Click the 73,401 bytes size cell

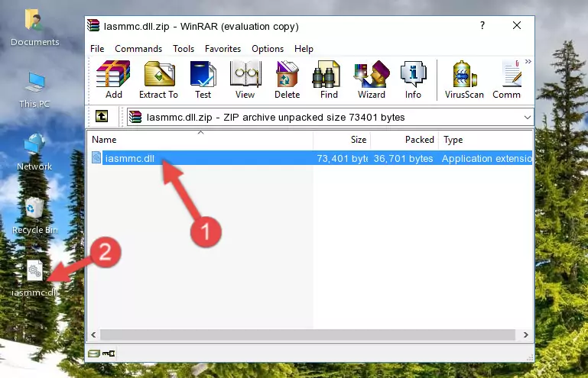coord(343,159)
